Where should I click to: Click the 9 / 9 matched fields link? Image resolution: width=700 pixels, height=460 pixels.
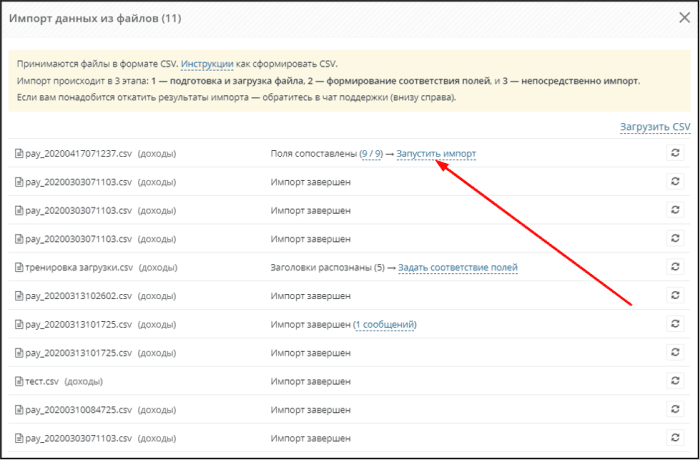click(x=371, y=154)
